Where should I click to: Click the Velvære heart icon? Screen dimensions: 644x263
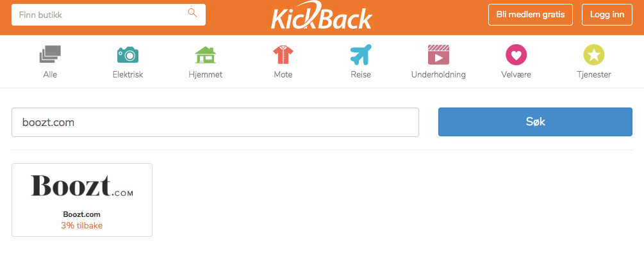[x=516, y=55]
